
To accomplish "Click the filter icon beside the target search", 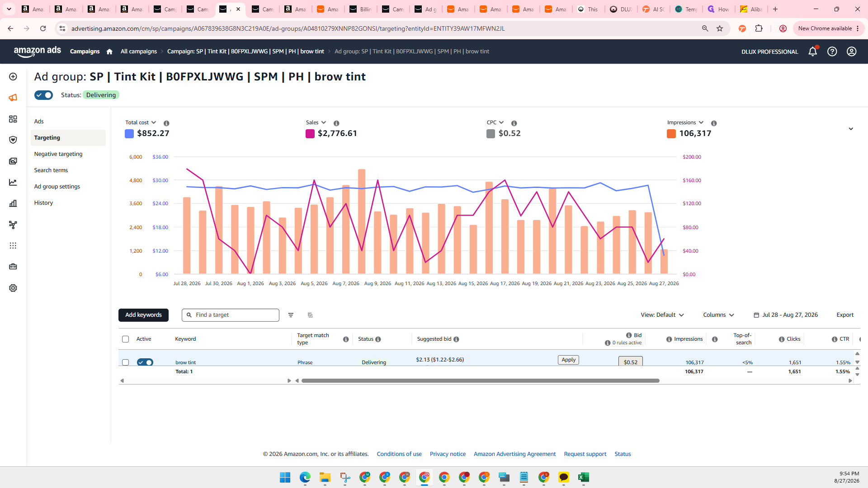I will click(x=291, y=315).
